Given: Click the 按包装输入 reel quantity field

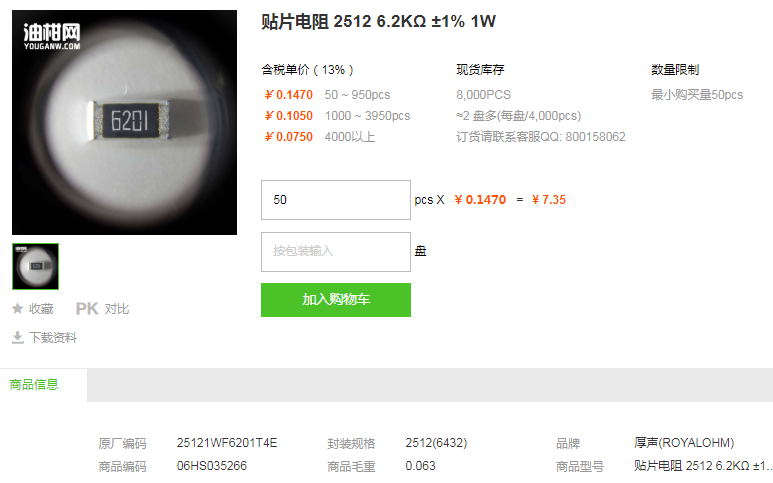Looking at the screenshot, I should click(x=336, y=252).
